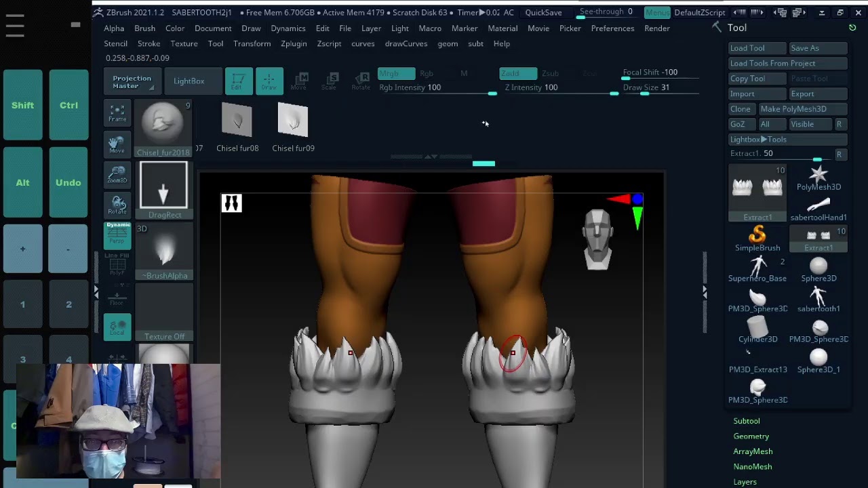This screenshot has width=868, height=488.
Task: Click the Zoom3D navigation icon
Action: (117, 175)
